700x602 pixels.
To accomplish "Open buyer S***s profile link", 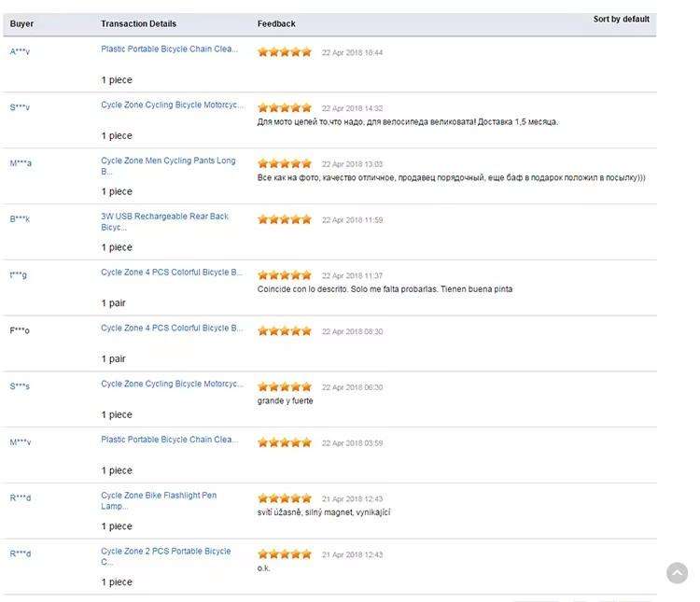I will click(20, 386).
